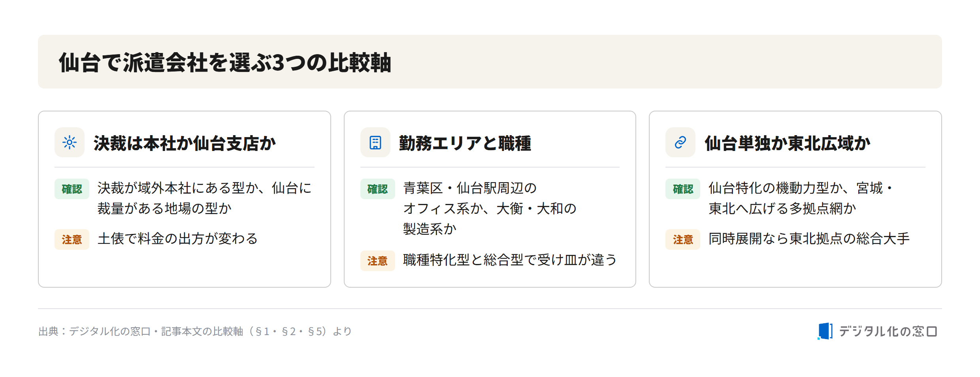Click the デジタル化の窓口 brand text

click(x=888, y=331)
